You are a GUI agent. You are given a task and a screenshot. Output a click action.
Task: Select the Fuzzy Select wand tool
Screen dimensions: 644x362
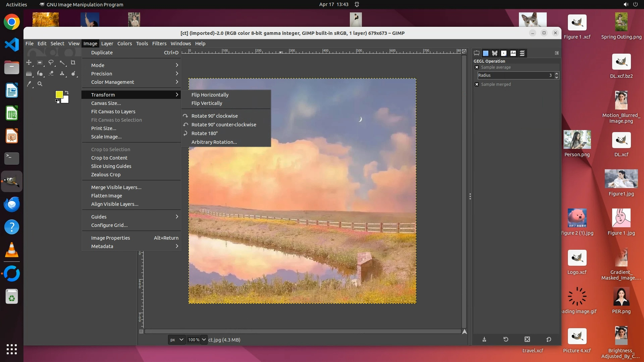point(62,63)
